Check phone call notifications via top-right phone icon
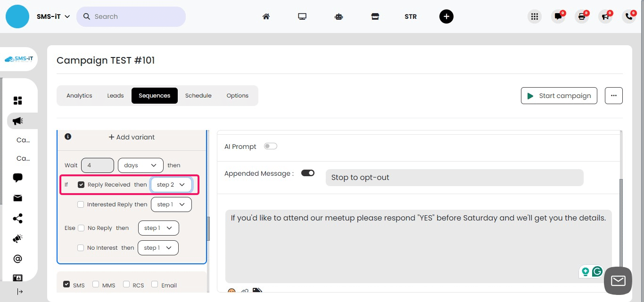Image resolution: width=644 pixels, height=302 pixels. 628,16
